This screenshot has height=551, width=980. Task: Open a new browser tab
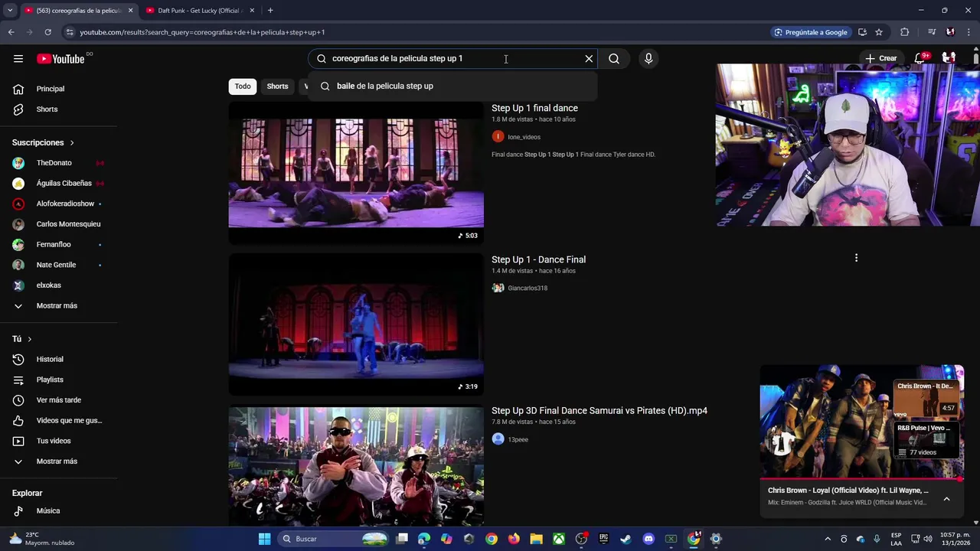coord(270,11)
